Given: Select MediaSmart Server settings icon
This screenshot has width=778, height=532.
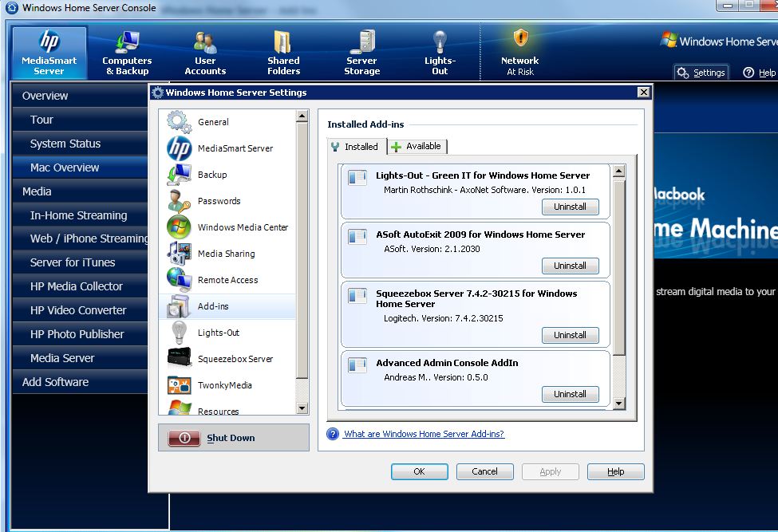Looking at the screenshot, I should [x=179, y=148].
